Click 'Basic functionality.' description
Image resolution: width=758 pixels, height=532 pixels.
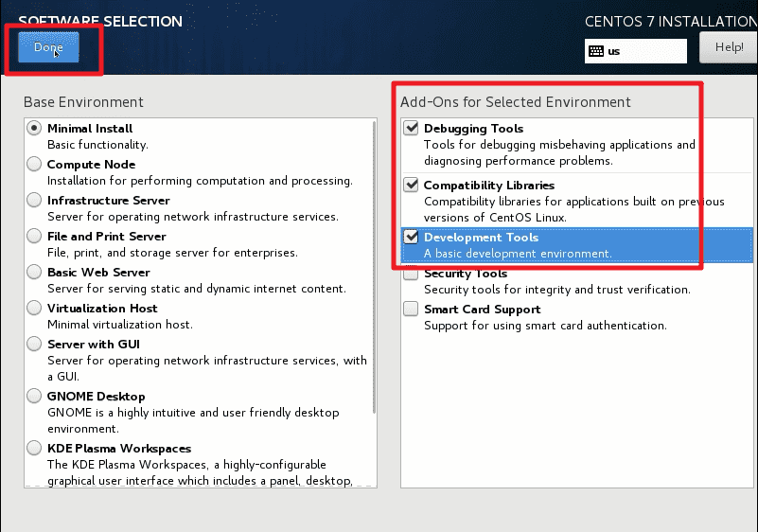(x=97, y=145)
